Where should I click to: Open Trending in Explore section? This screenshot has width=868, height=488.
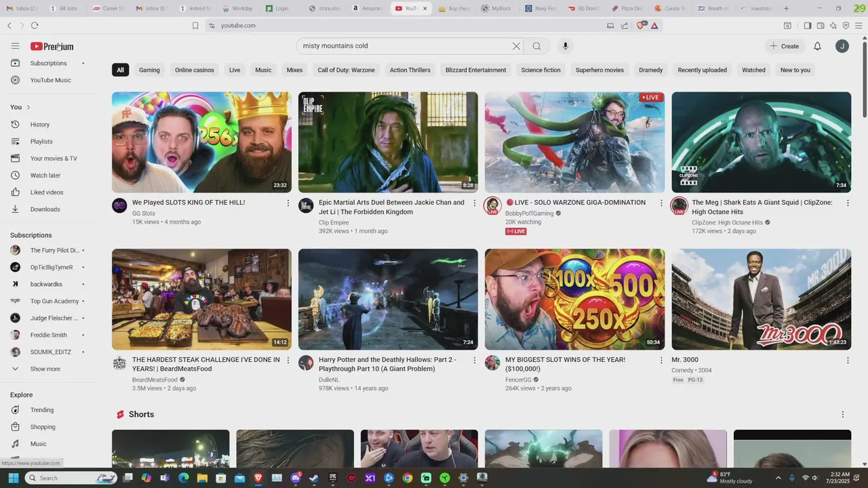click(x=47, y=410)
